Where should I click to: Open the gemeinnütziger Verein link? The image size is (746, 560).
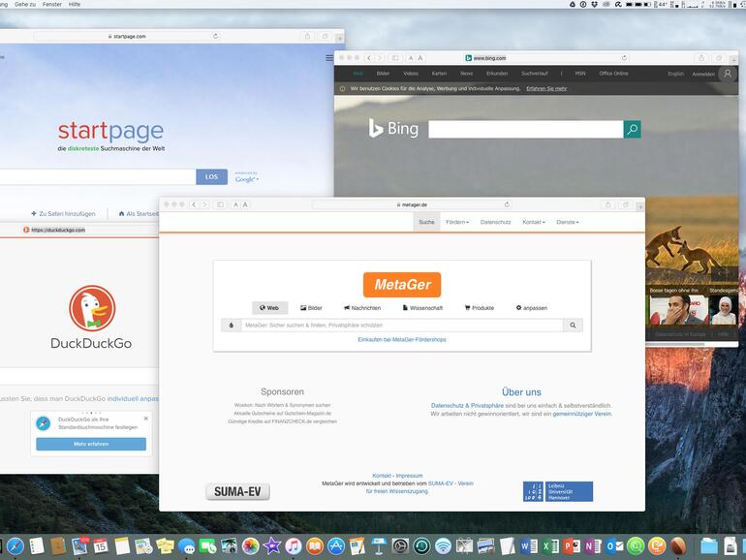click(582, 414)
